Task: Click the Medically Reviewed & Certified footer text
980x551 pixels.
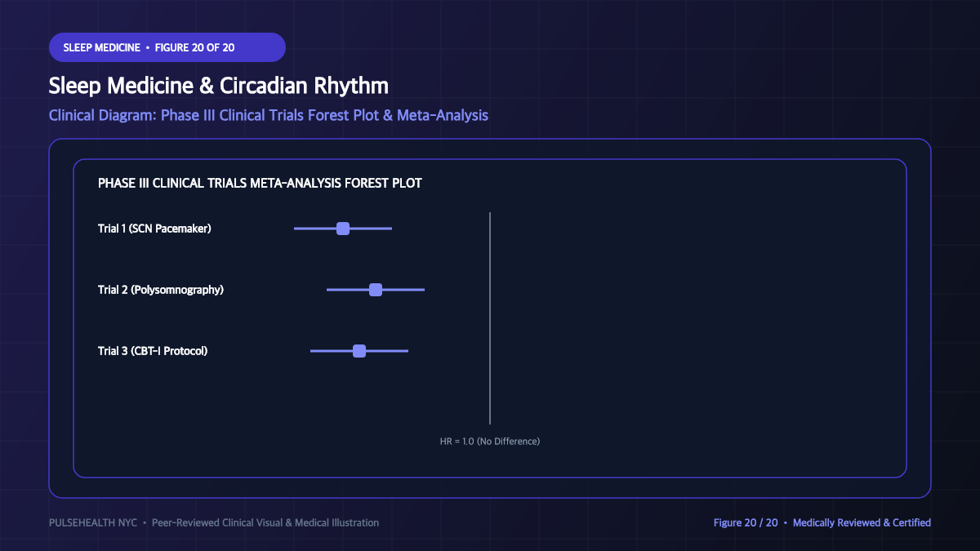Action: (862, 522)
